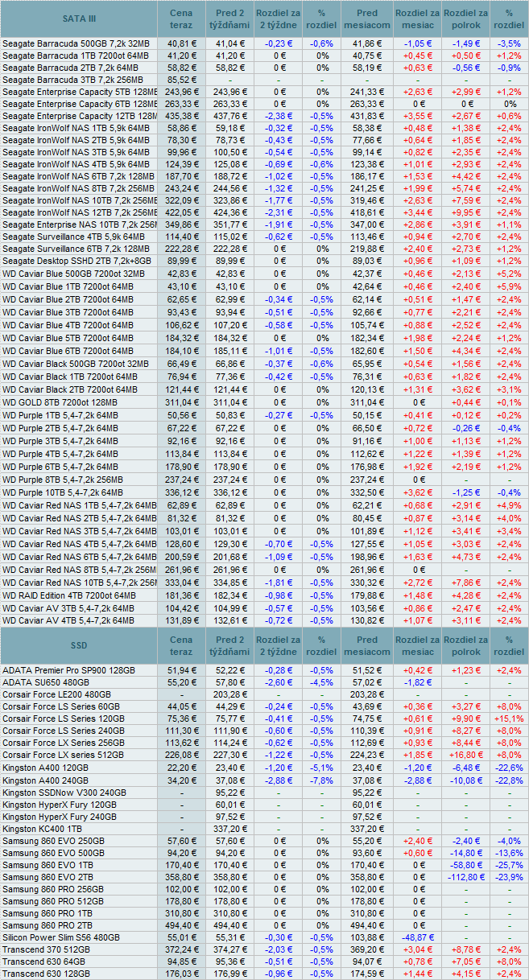Select current price 435,38 € of Enterprise Capacity 12TB
The width and height of the screenshot is (529, 980).
pos(181,116)
